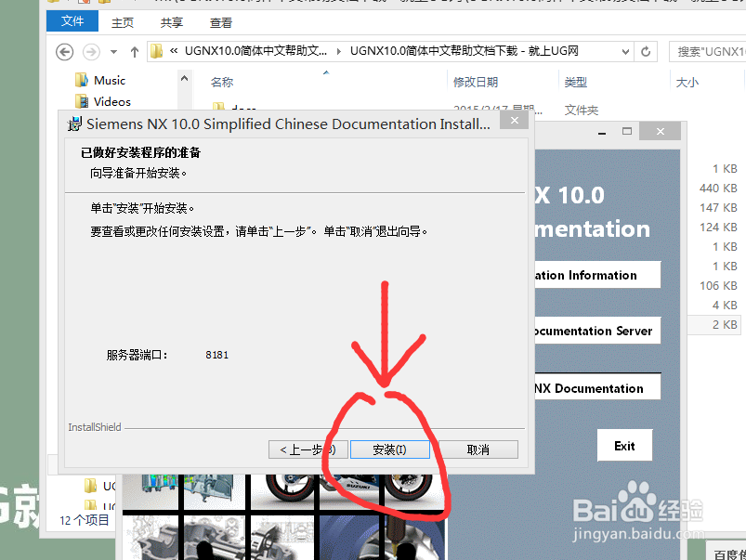
Task: Go back with the 上一步 button
Action: click(x=308, y=449)
